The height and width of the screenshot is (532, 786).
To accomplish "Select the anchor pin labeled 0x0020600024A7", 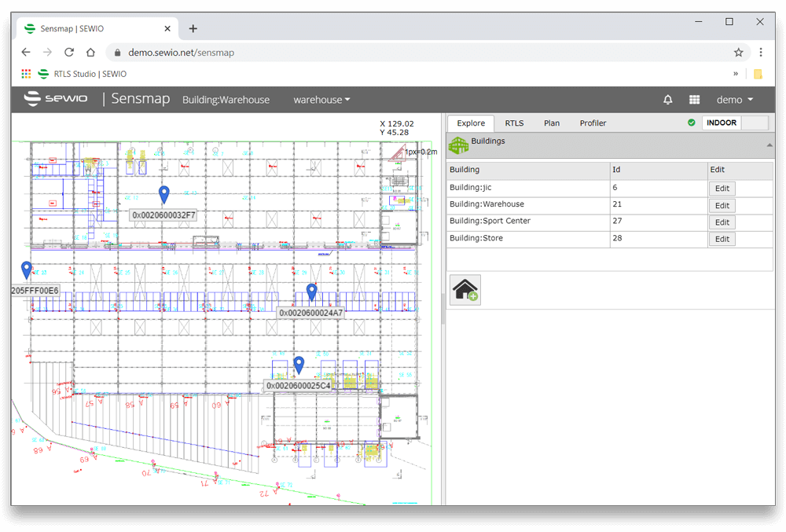I will pyautogui.click(x=311, y=291).
